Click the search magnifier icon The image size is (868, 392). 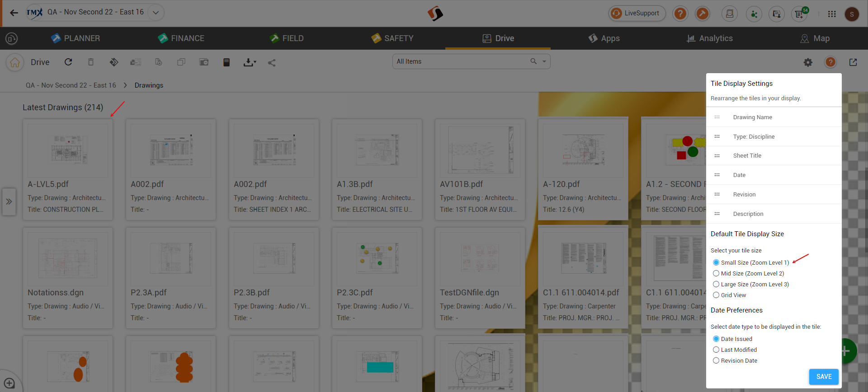(x=533, y=61)
